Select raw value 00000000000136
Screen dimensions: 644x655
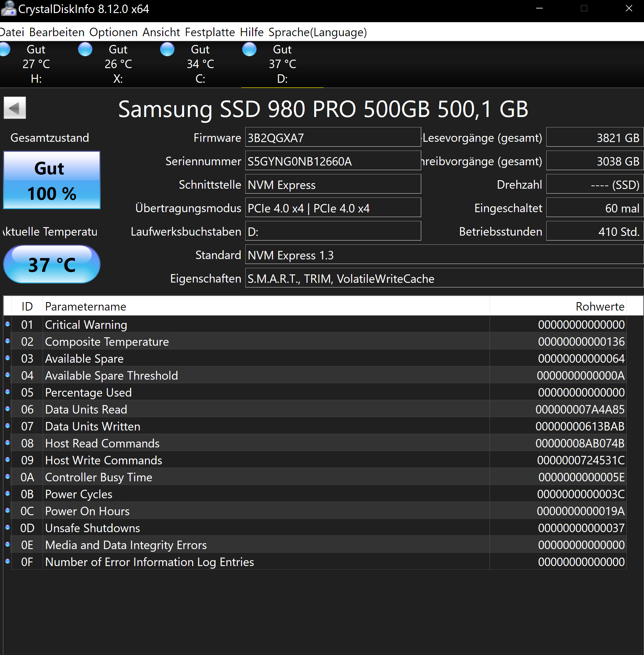coord(581,342)
